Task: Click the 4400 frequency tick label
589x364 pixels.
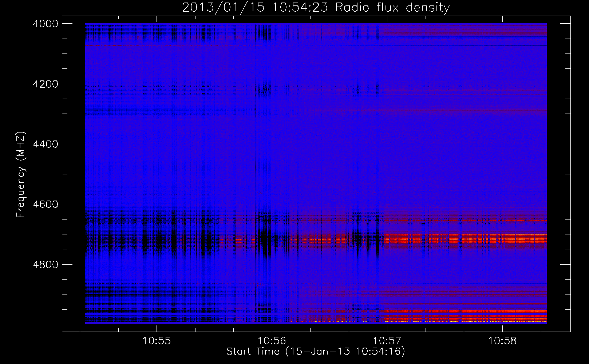Action: tap(46, 144)
